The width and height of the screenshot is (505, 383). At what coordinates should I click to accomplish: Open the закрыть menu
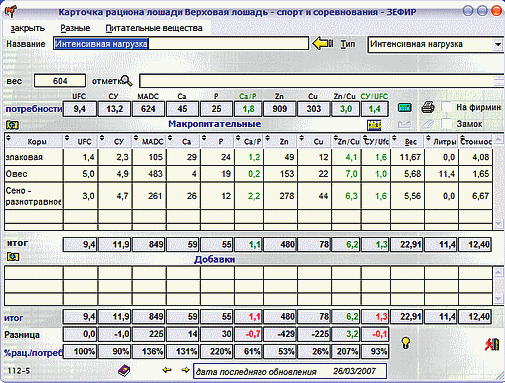(x=28, y=28)
